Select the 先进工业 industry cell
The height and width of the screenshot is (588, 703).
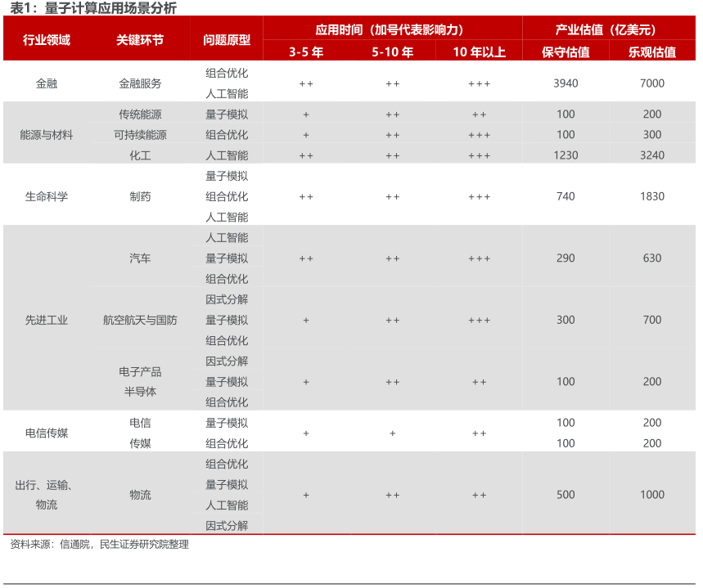point(47,320)
